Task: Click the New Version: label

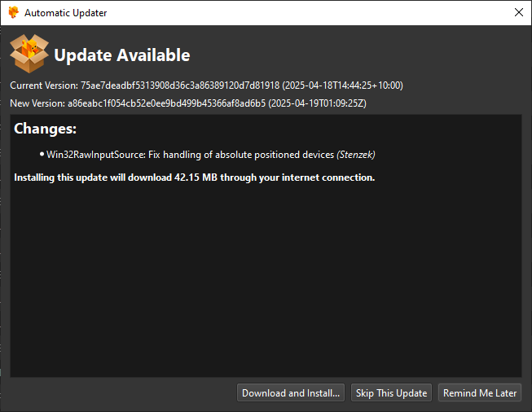Action: 37,103
